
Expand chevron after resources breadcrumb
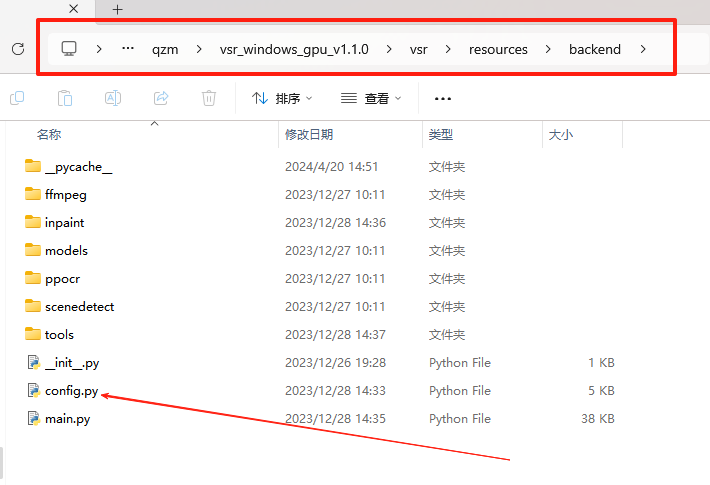548,49
